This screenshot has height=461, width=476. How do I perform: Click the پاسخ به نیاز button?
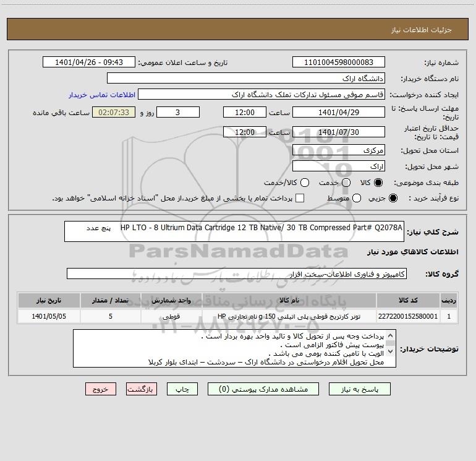coord(359,389)
